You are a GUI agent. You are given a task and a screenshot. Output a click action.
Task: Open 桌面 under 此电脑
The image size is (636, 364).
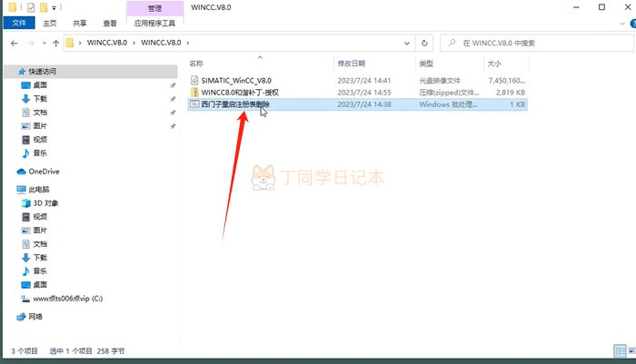coord(40,284)
